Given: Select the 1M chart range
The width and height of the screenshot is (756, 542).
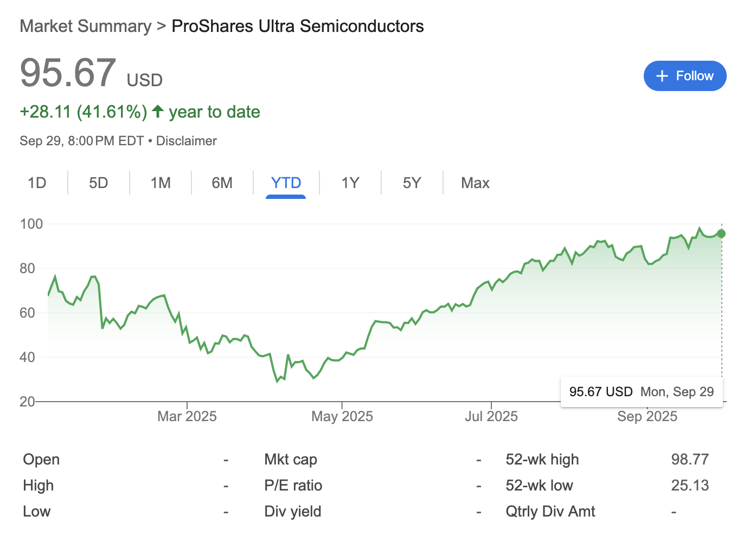Looking at the screenshot, I should [x=161, y=183].
